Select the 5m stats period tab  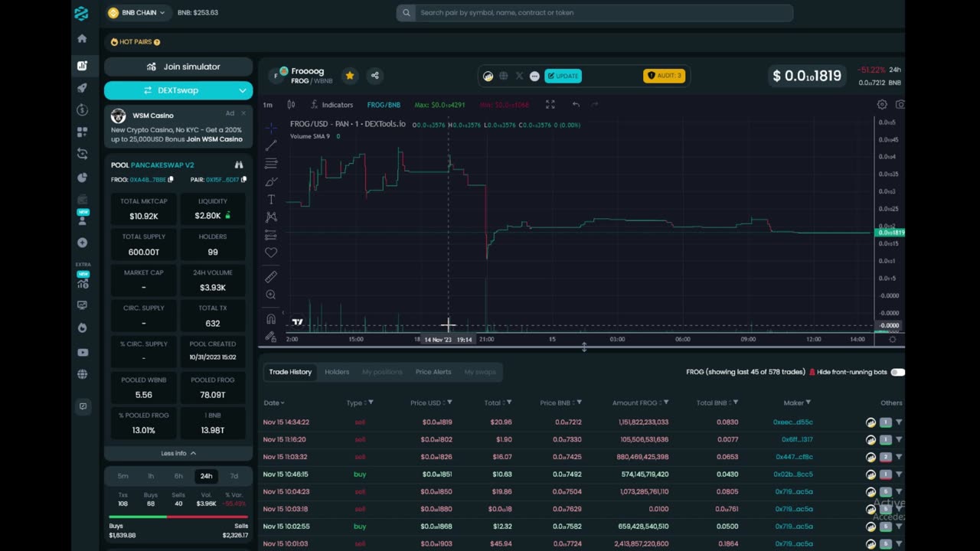122,476
